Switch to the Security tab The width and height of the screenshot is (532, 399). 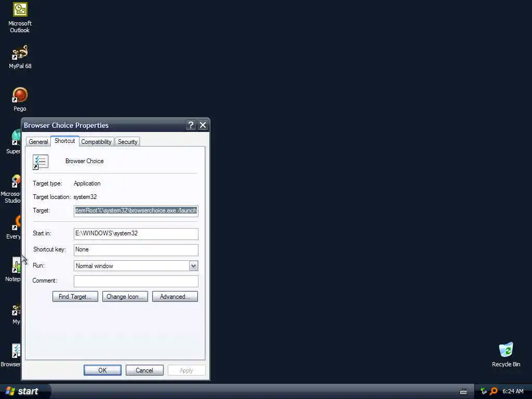128,142
